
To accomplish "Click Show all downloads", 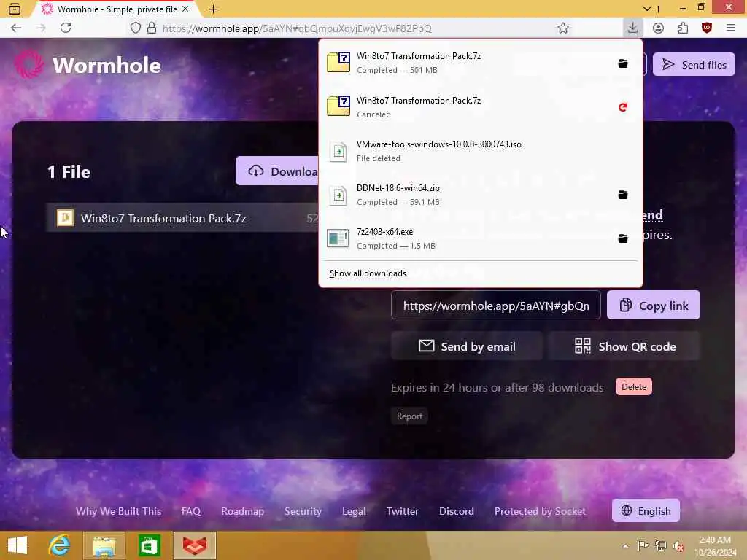I will (368, 273).
